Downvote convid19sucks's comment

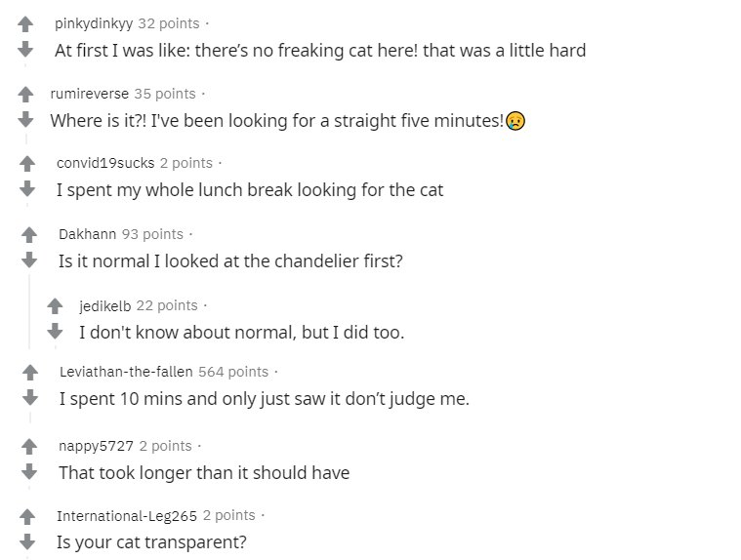pyautogui.click(x=27, y=188)
